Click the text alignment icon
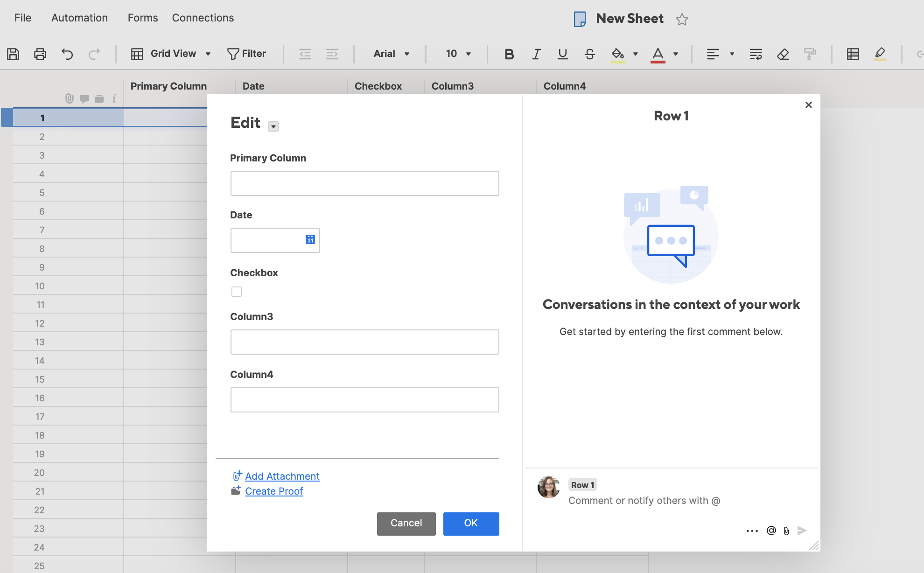 pyautogui.click(x=713, y=54)
